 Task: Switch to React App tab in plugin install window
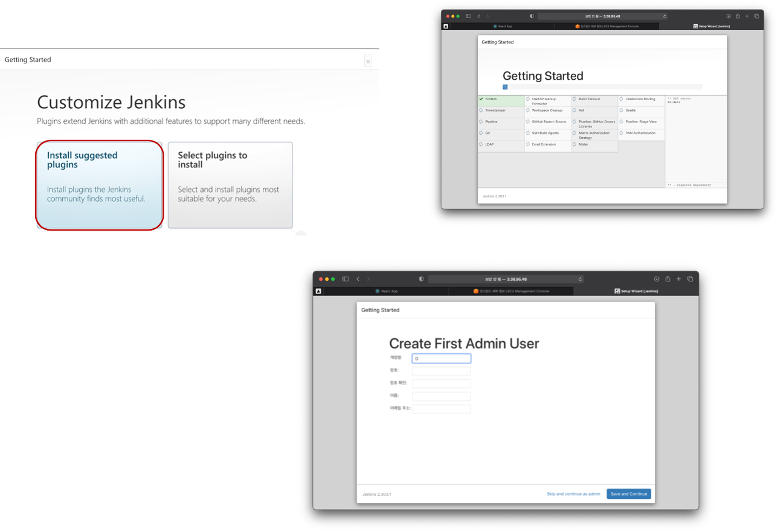point(503,26)
